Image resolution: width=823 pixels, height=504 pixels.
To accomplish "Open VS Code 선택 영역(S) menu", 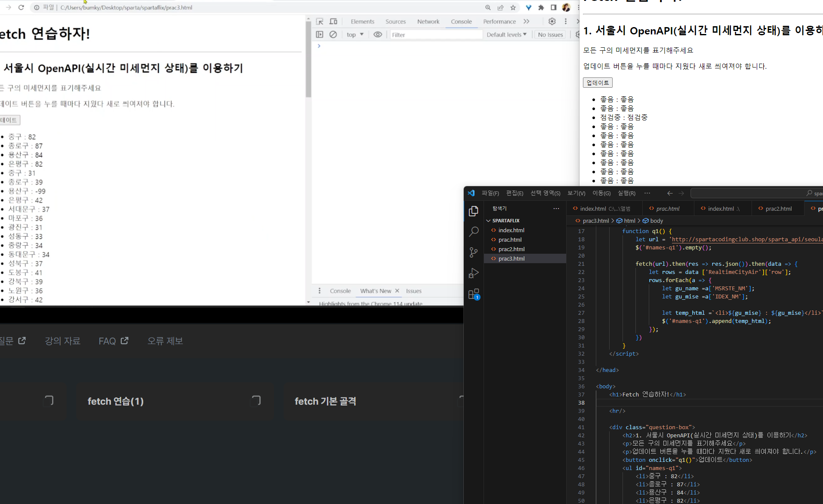I will (x=545, y=193).
